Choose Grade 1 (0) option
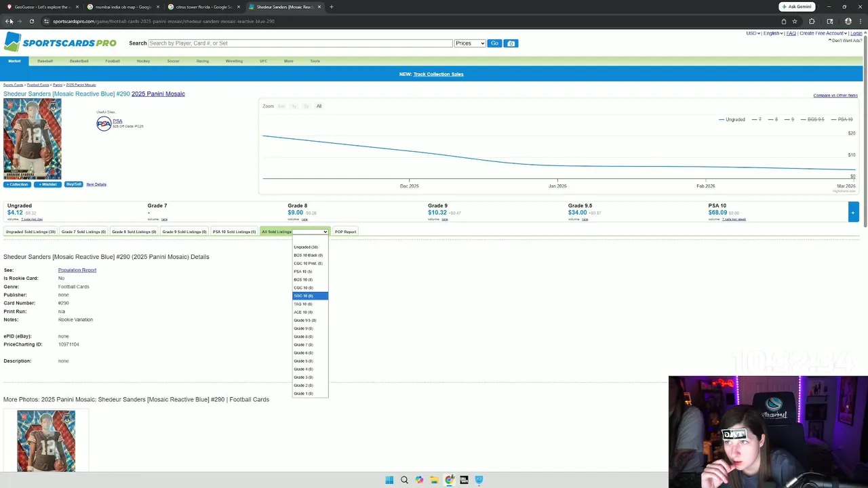This screenshot has width=868, height=488. click(x=310, y=394)
